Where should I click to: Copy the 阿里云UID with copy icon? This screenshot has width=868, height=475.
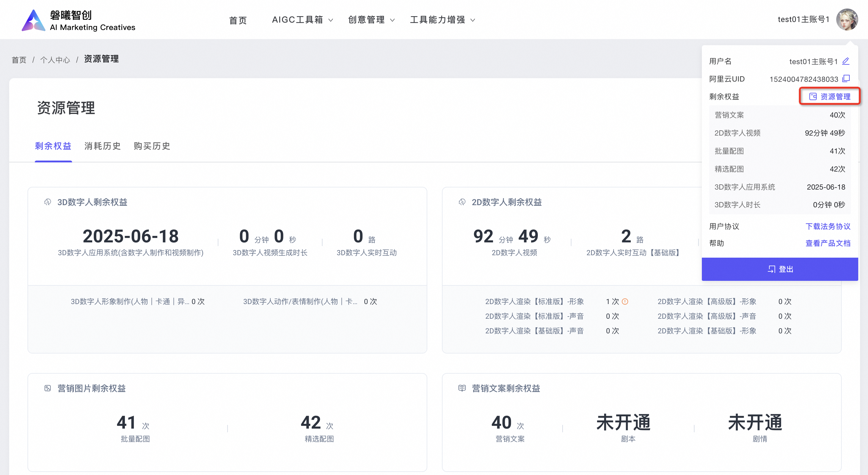[846, 79]
